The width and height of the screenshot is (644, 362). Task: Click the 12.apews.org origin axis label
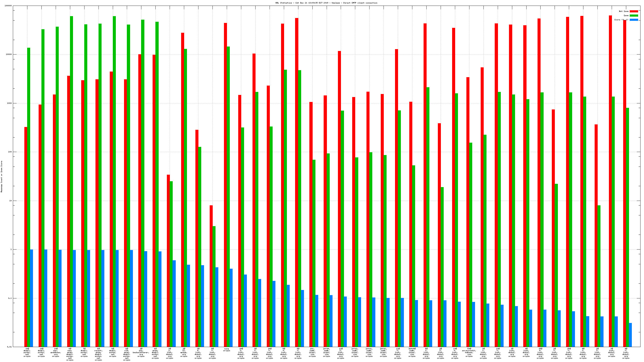pyautogui.click(x=184, y=352)
